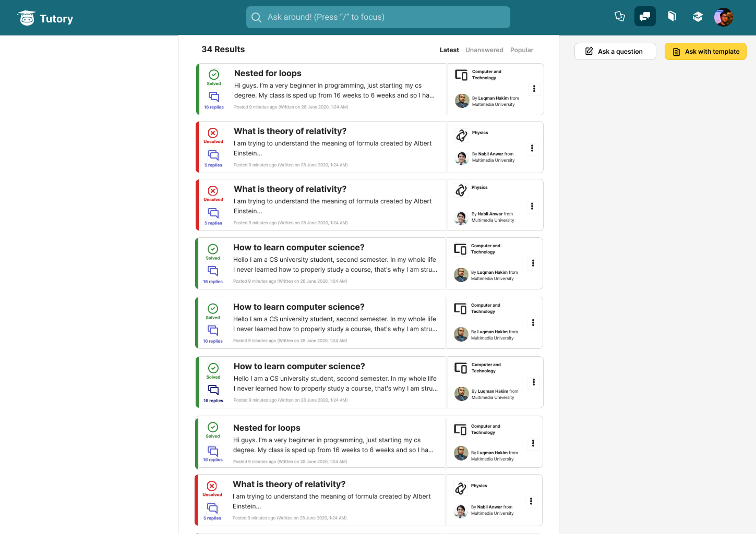Select the Unanswered tab
The image size is (756, 534).
[484, 50]
